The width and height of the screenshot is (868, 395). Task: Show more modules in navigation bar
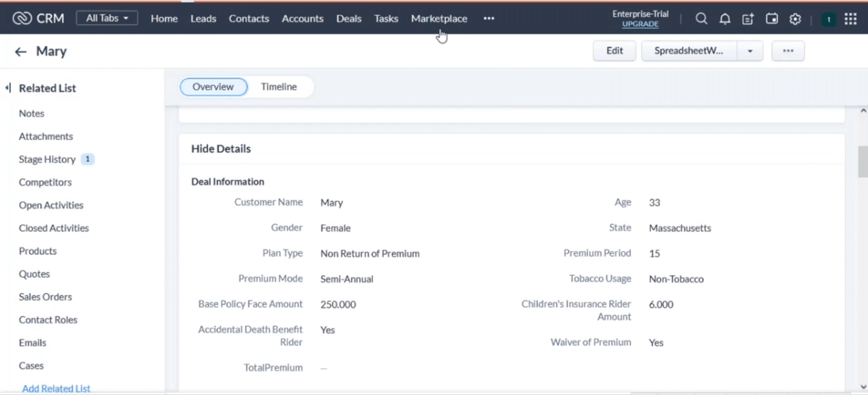pos(489,19)
